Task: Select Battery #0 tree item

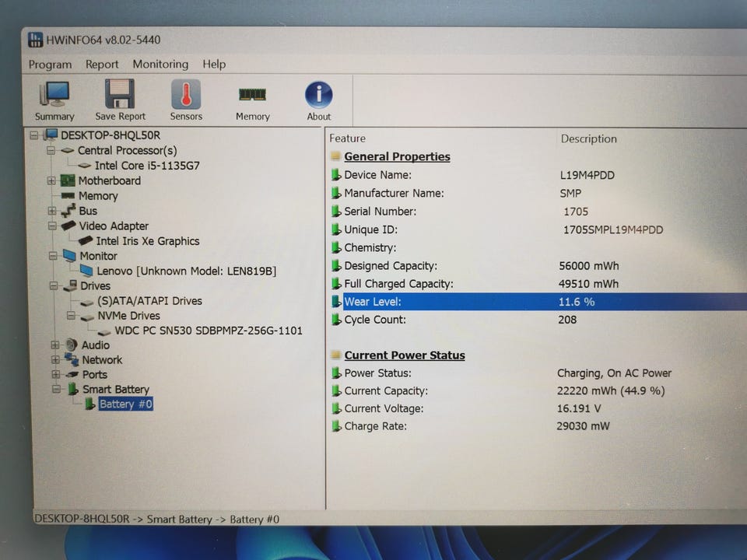Action: click(126, 404)
